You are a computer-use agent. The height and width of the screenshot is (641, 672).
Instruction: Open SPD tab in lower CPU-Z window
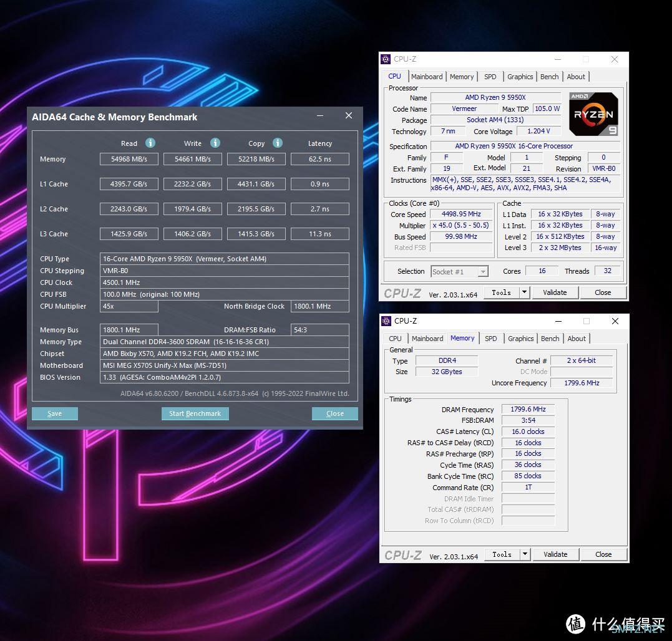point(490,338)
